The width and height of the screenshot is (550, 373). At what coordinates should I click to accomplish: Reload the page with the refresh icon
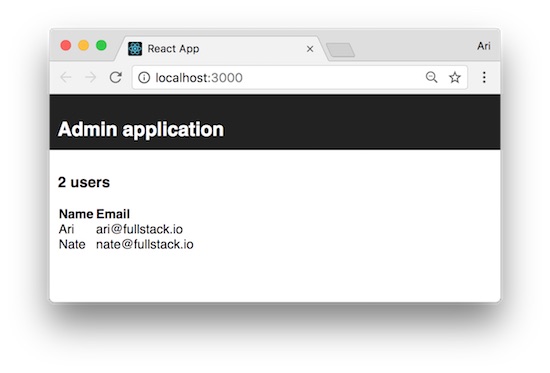pos(115,77)
